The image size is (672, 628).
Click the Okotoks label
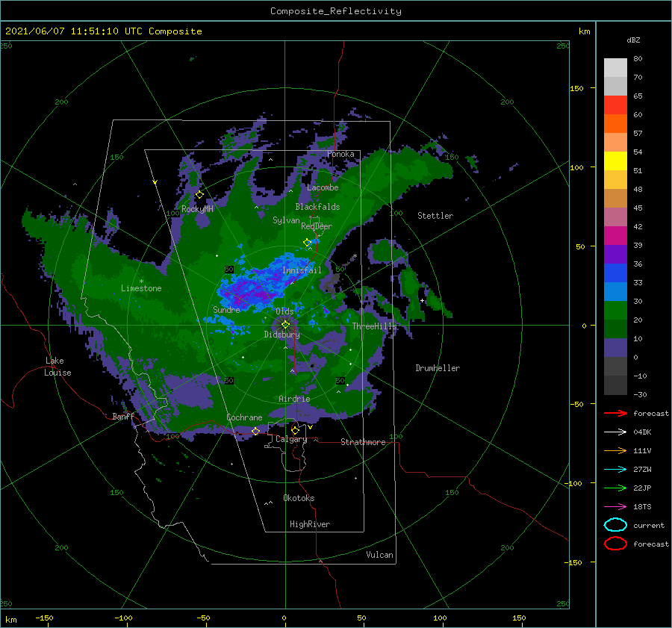(299, 498)
